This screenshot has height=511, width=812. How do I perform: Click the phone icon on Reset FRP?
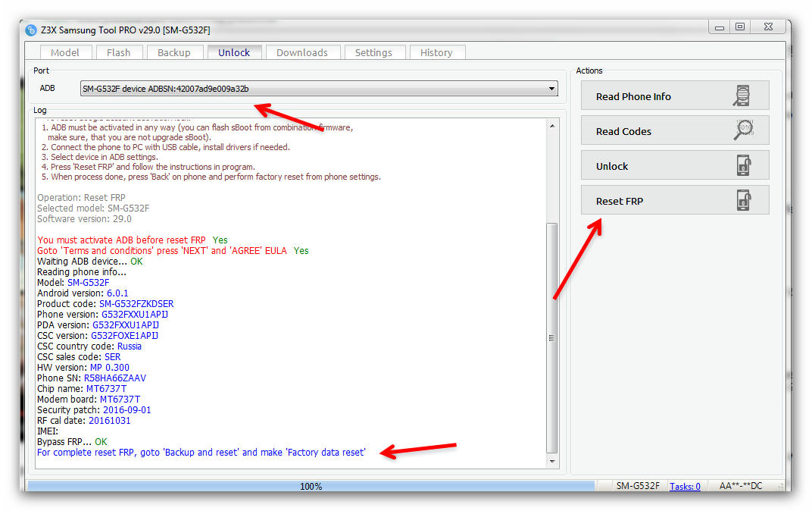(x=744, y=200)
